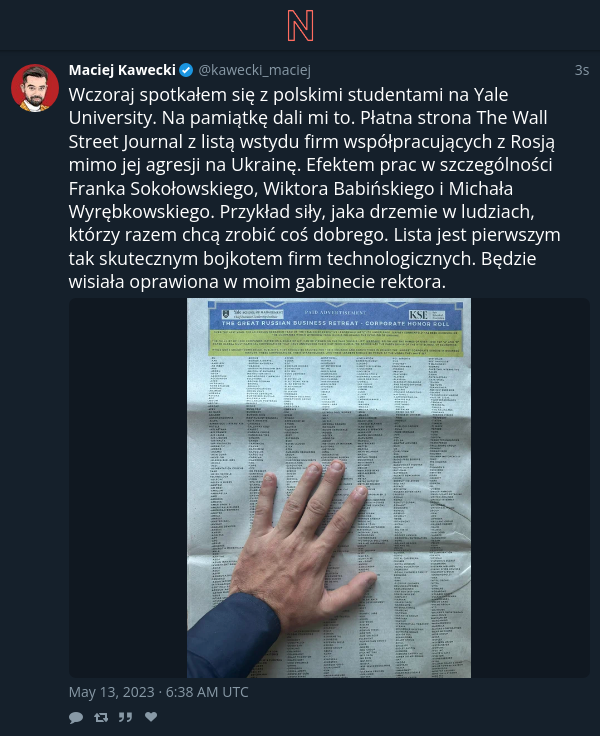Open the 3s timestamp permalink
This screenshot has width=600, height=736.
click(x=582, y=70)
